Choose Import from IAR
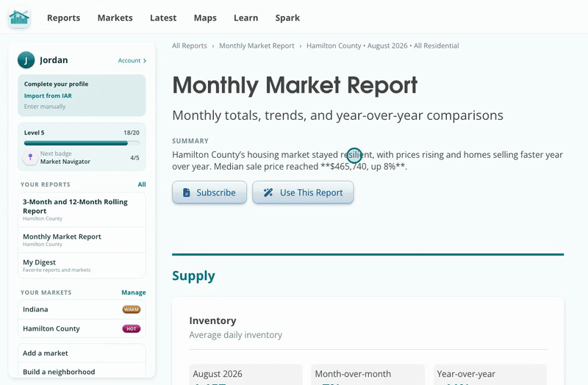The width and height of the screenshot is (588, 385). pos(48,96)
